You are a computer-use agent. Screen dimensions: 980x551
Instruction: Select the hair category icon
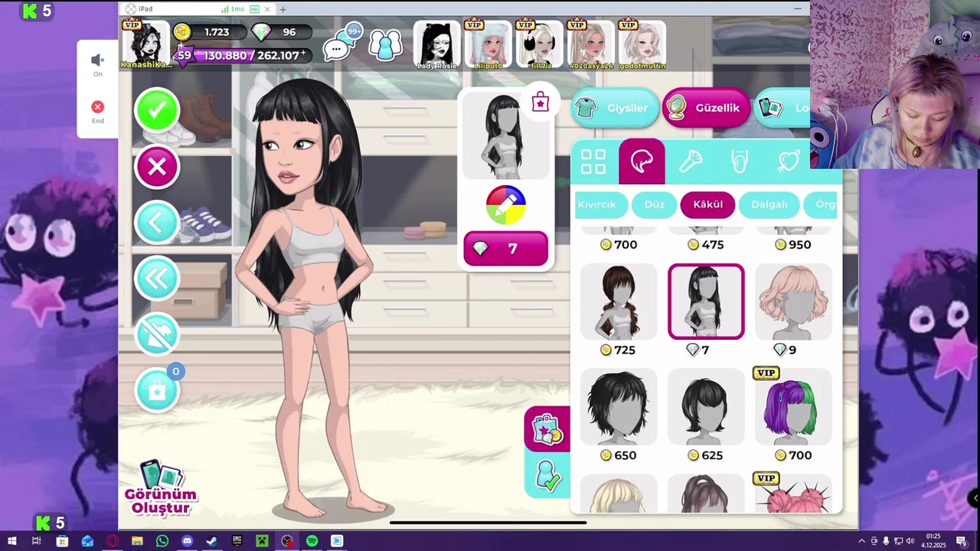[x=642, y=161]
